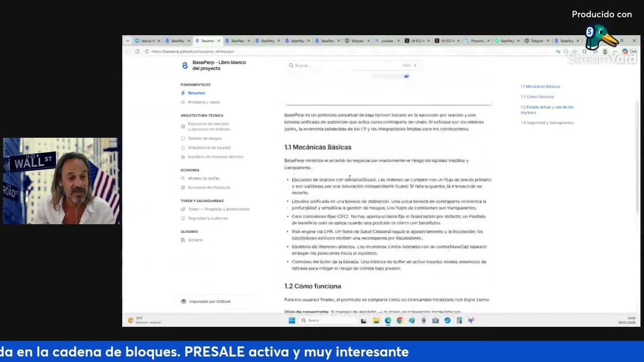Open the Gestión de riesgos page

[x=205, y=138]
